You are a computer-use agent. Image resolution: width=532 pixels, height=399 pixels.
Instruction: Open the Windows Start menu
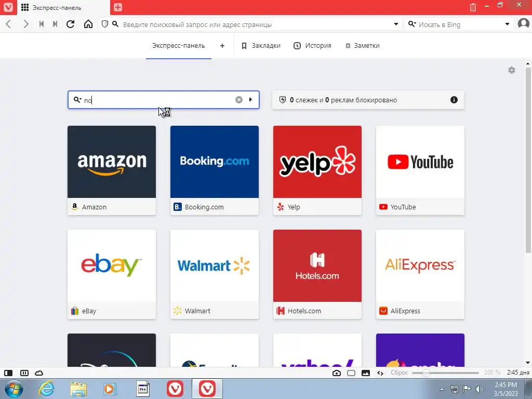coord(14,389)
